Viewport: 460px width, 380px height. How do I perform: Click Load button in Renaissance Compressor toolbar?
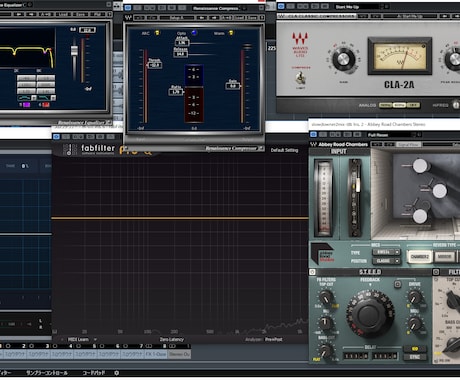pyautogui.click(x=239, y=17)
